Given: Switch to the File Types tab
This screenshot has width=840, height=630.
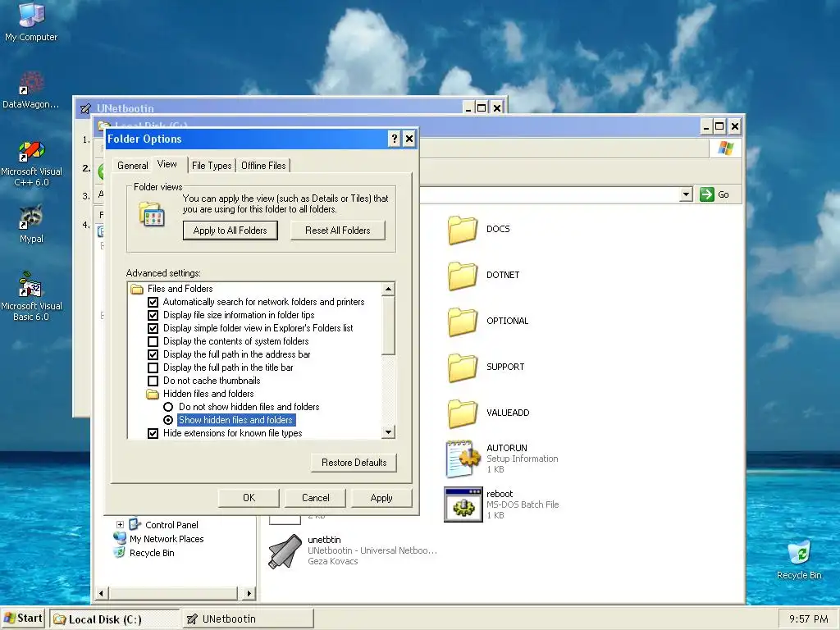Looking at the screenshot, I should pyautogui.click(x=212, y=166).
